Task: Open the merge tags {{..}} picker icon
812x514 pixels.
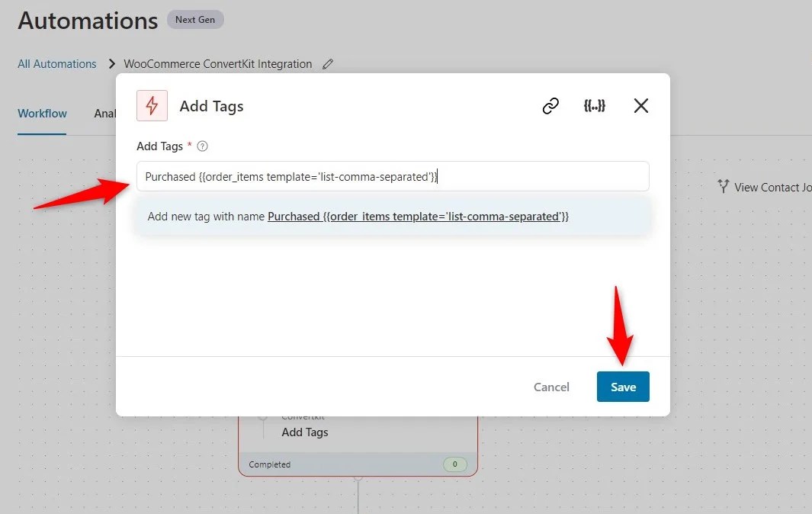Action: pos(595,105)
